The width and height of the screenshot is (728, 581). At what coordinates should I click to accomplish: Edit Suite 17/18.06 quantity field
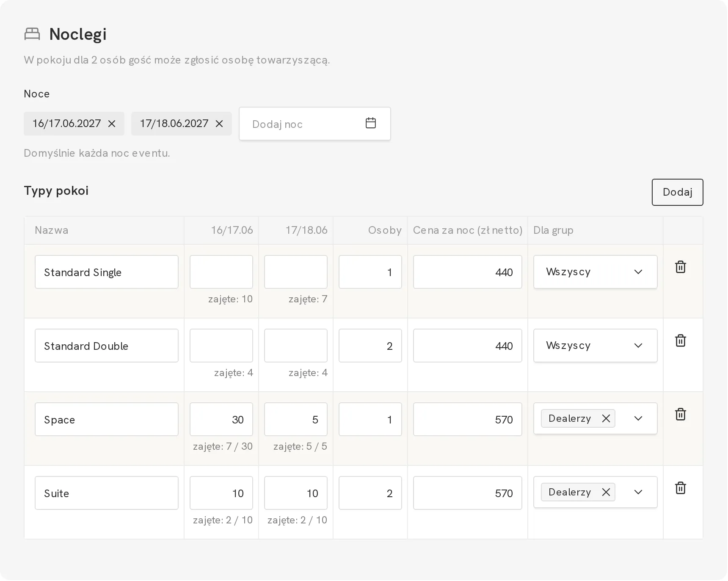[x=296, y=493]
